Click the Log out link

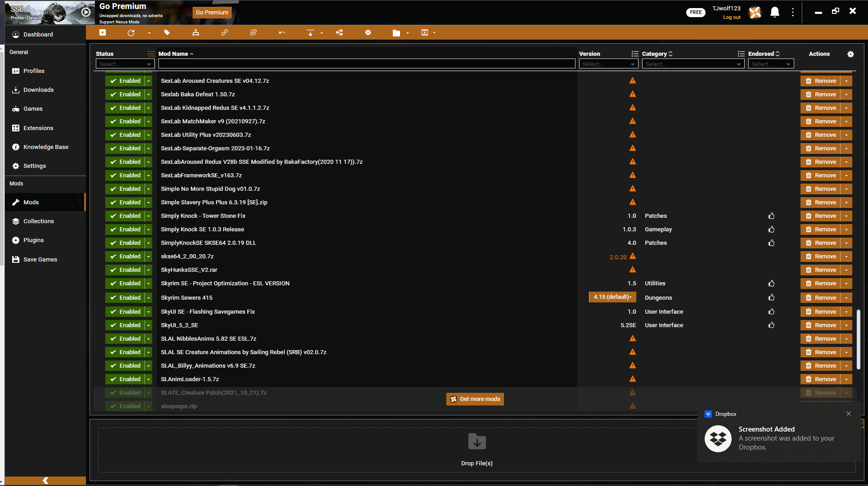pyautogui.click(x=731, y=17)
